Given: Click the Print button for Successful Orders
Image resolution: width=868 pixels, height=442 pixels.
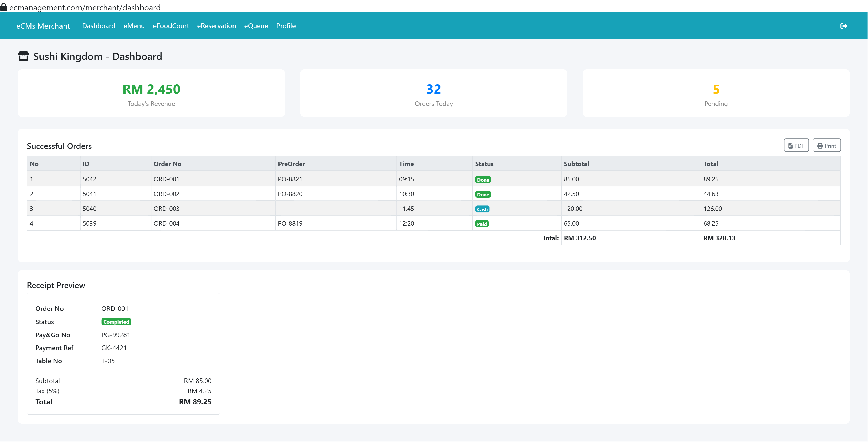Looking at the screenshot, I should point(826,145).
